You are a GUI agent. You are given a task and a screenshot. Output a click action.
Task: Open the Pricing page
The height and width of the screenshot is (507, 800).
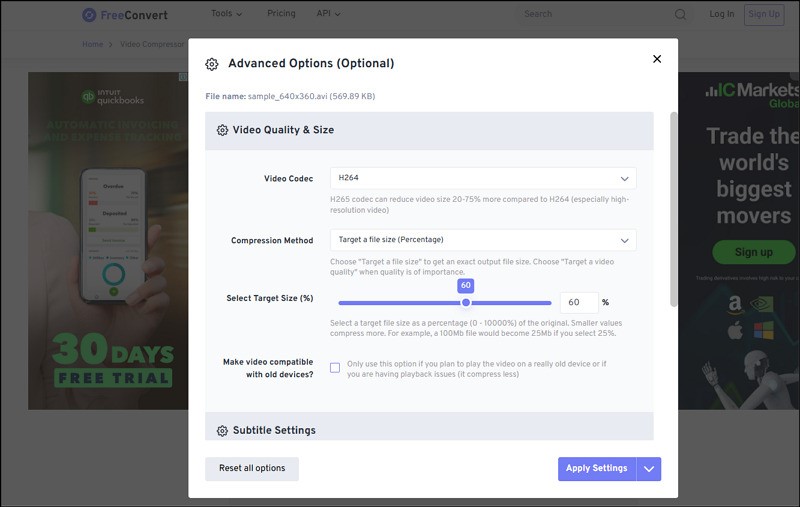(281, 13)
